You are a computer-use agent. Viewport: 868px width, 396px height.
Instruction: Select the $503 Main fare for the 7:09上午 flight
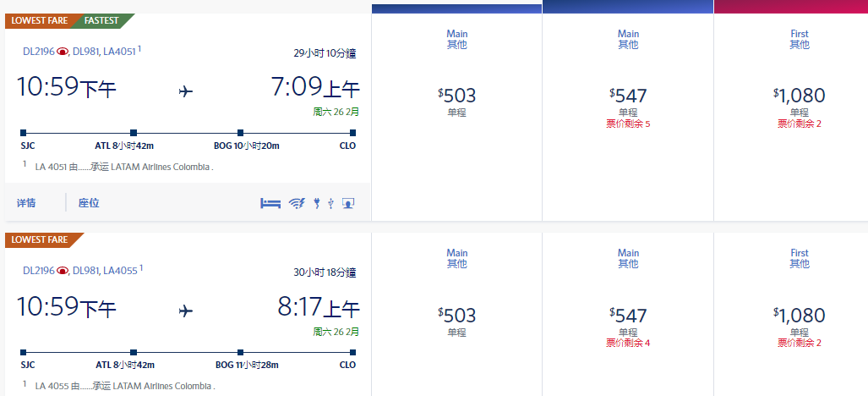pos(456,96)
